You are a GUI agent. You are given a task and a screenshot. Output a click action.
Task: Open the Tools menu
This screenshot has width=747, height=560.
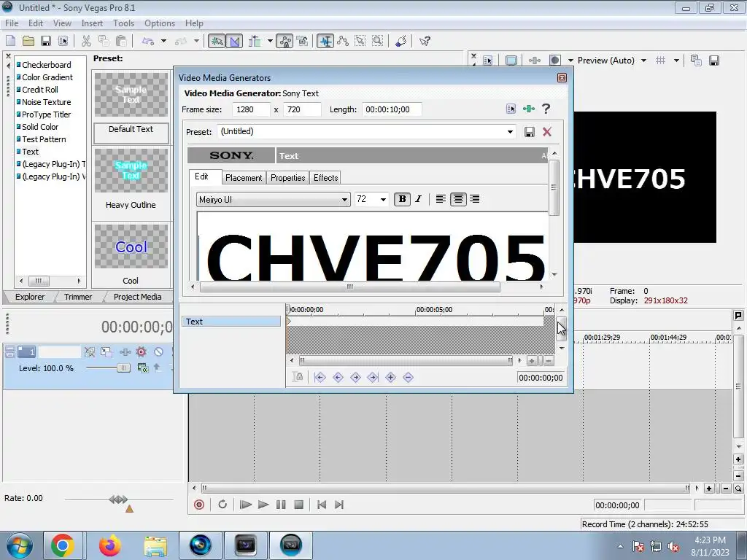[123, 23]
